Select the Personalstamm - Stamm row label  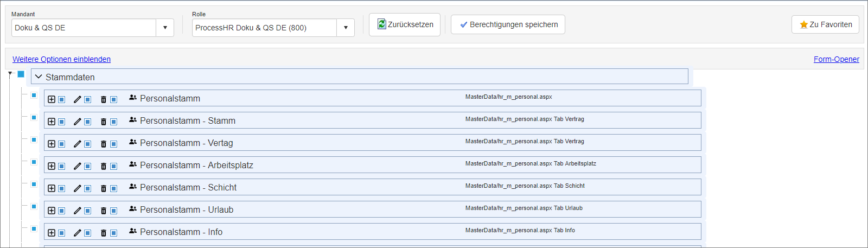[188, 120]
